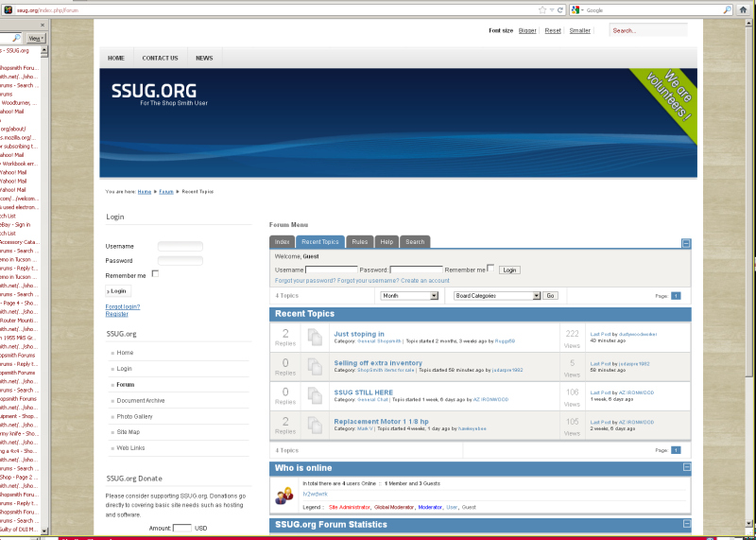
Task: Switch to the forum Index tab
Action: click(282, 242)
